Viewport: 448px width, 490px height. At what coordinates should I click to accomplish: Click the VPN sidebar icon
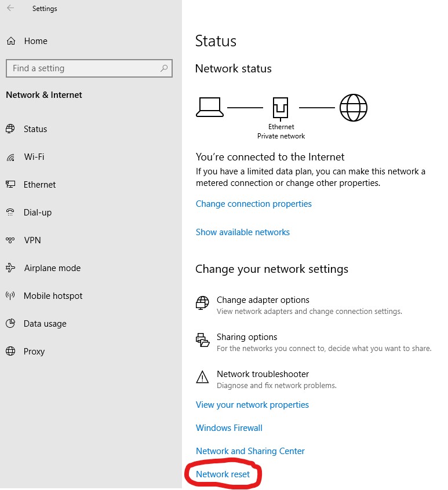pos(10,240)
